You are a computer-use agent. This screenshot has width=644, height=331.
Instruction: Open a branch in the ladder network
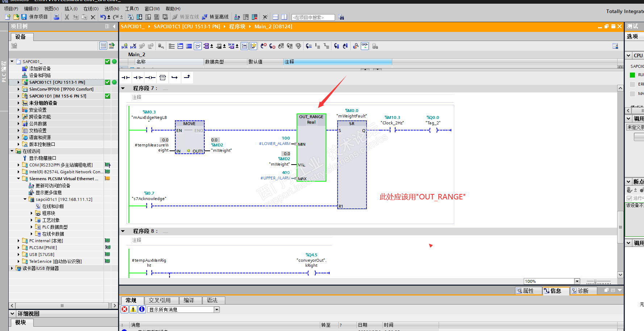click(x=175, y=77)
